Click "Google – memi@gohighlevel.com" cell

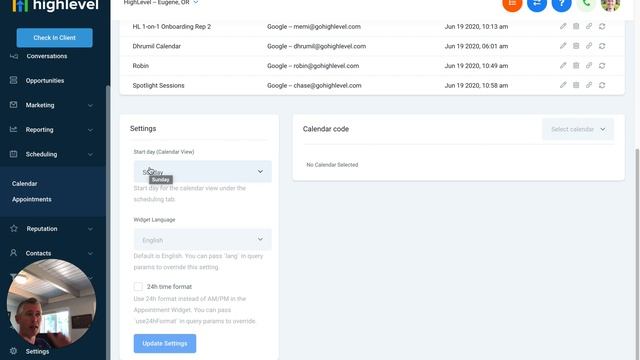point(314,27)
